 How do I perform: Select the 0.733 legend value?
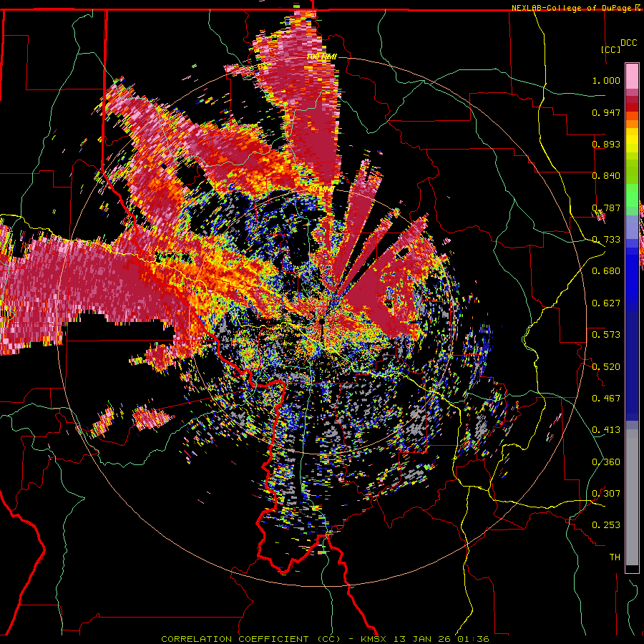pyautogui.click(x=606, y=240)
